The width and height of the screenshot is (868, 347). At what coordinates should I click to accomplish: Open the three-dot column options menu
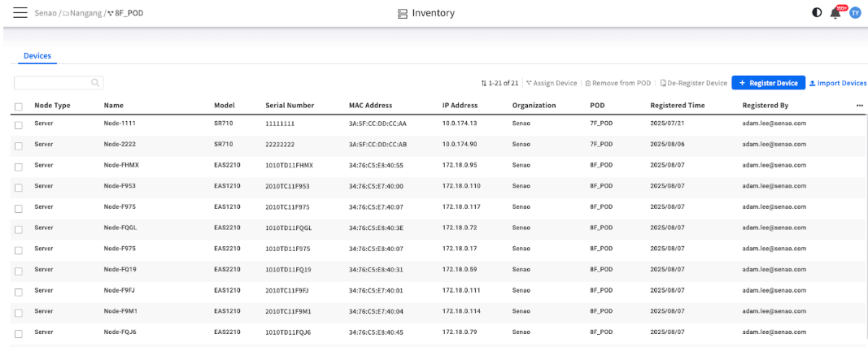860,105
